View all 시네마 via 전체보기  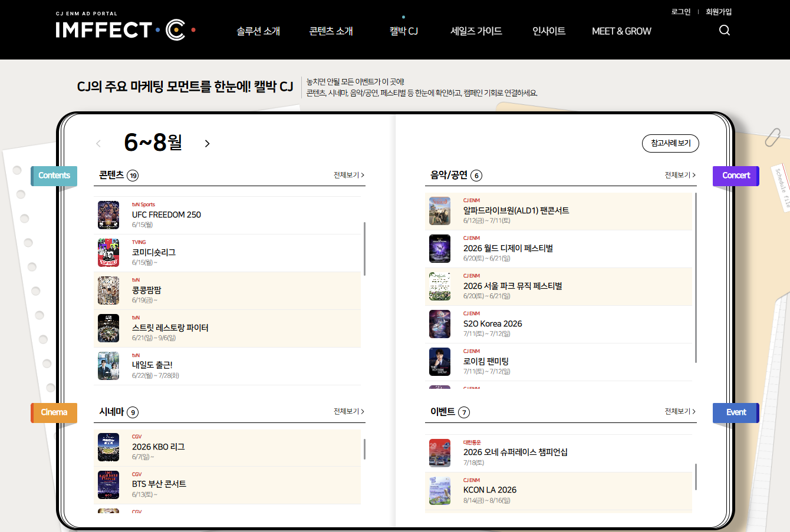coord(349,411)
